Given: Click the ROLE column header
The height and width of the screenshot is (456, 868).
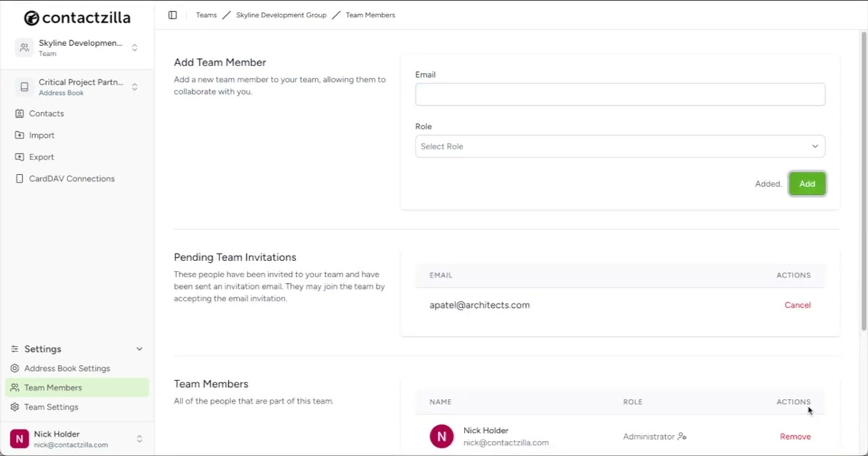Looking at the screenshot, I should tap(633, 402).
